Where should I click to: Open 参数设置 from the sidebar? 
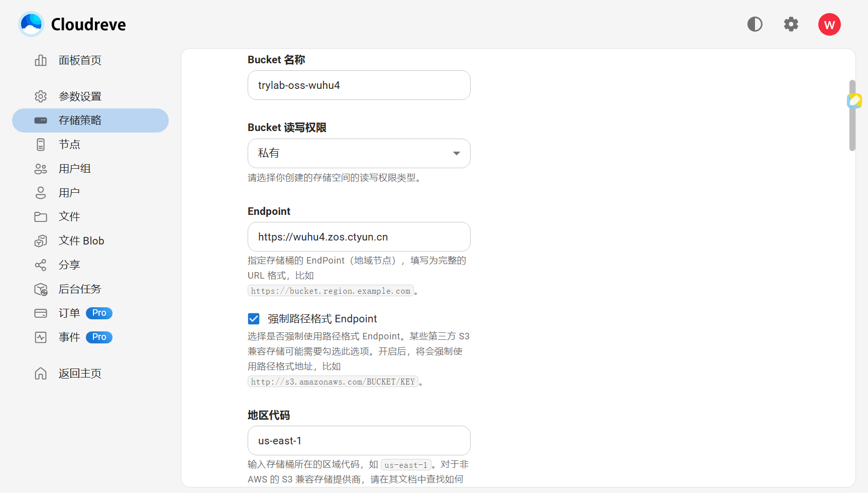(80, 96)
